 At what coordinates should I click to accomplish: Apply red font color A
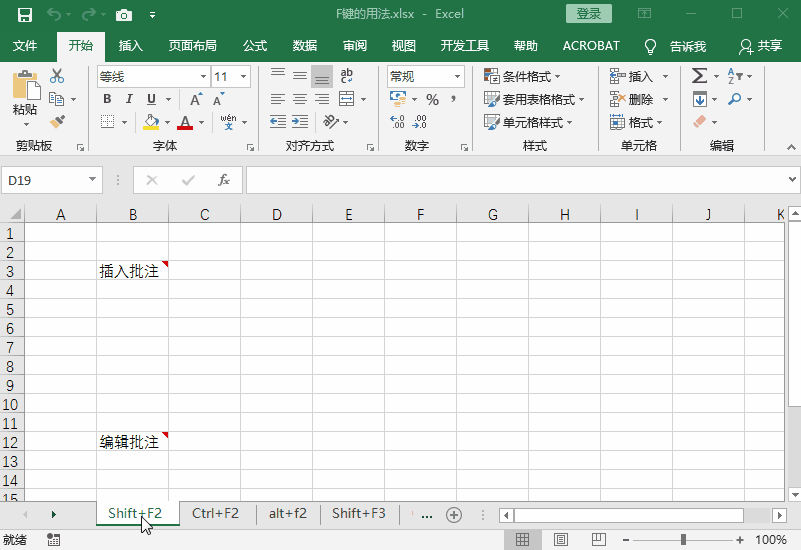[x=185, y=122]
